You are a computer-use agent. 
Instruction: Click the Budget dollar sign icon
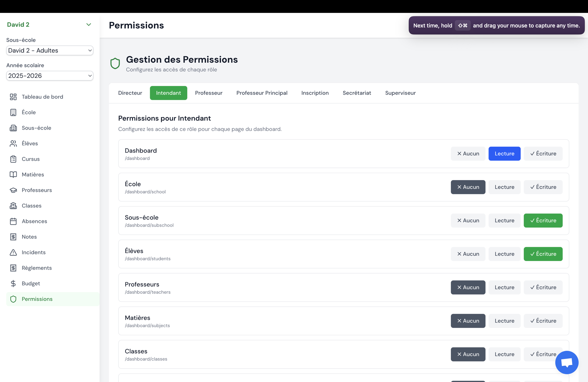(13, 284)
